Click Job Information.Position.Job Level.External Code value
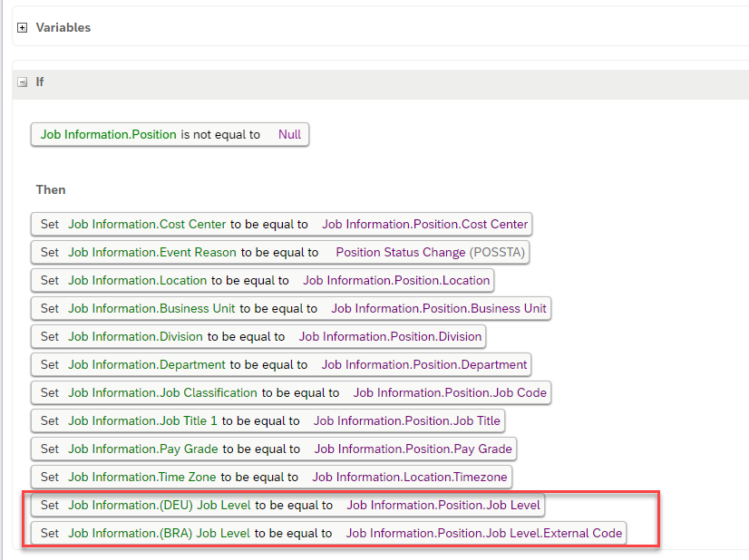The height and width of the screenshot is (560, 749). 484,533
